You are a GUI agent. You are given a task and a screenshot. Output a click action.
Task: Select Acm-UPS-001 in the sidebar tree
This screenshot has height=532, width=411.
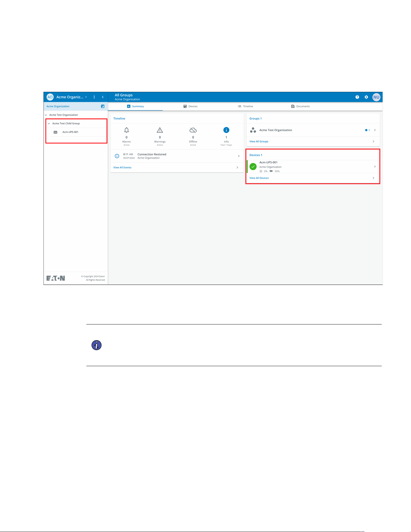(70, 132)
